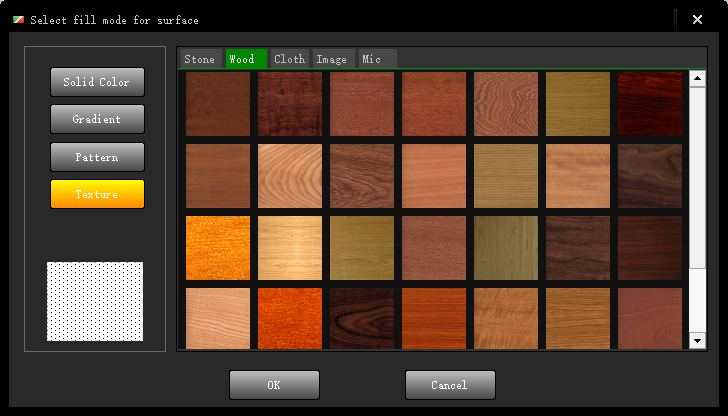Choose the dark striped ebony texture in bottom row
The image size is (728, 416).
(x=362, y=319)
